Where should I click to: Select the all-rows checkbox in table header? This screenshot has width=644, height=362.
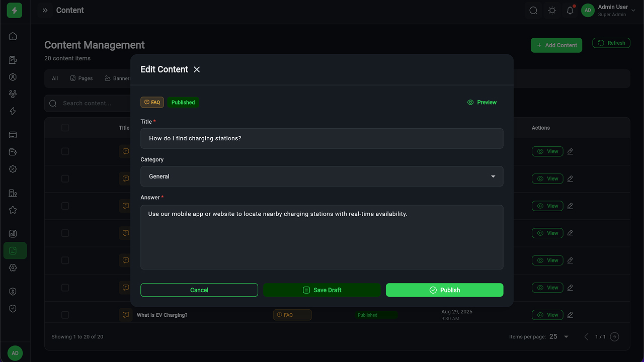(x=65, y=128)
